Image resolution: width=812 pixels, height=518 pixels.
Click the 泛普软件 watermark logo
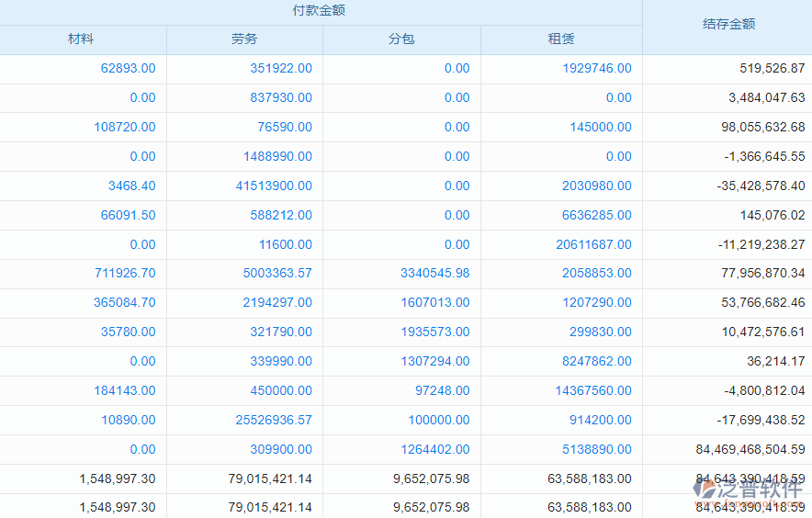tap(749, 491)
